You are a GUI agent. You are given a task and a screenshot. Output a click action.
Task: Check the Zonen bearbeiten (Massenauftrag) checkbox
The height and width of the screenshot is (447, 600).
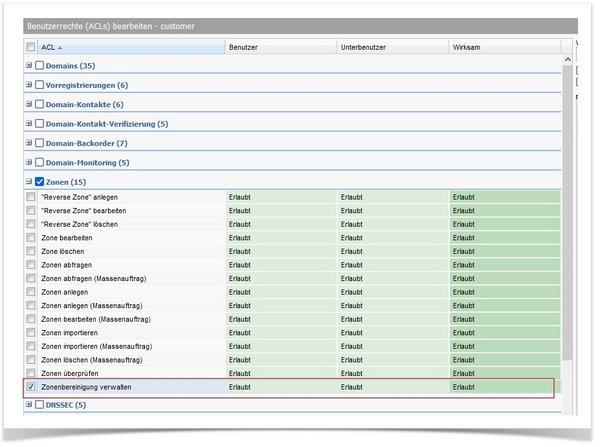31,319
